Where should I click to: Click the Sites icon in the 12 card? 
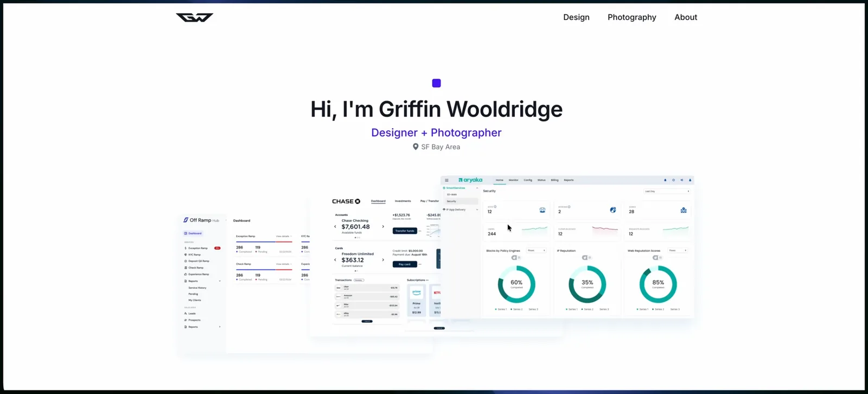tap(542, 210)
